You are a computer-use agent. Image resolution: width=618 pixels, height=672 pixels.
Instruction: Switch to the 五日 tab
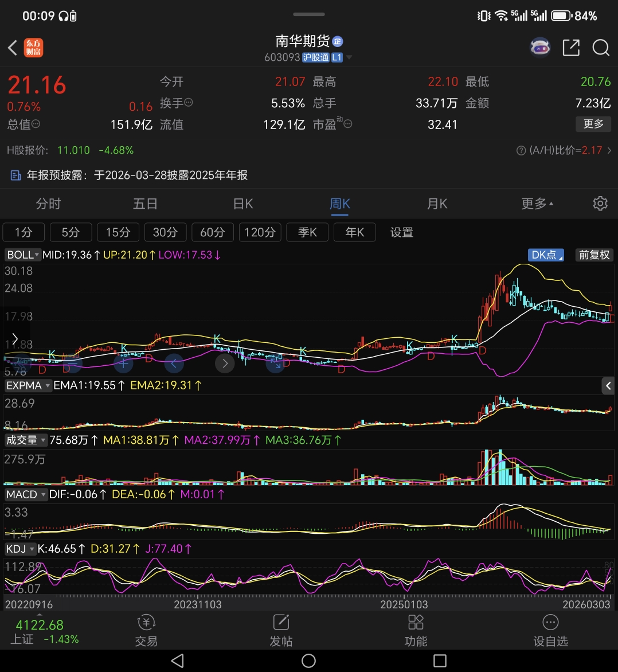145,203
